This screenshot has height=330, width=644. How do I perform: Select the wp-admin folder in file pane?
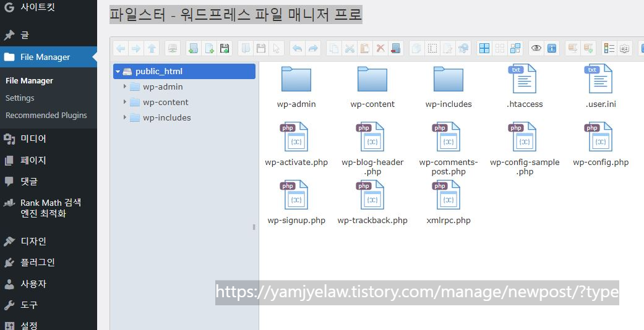296,87
